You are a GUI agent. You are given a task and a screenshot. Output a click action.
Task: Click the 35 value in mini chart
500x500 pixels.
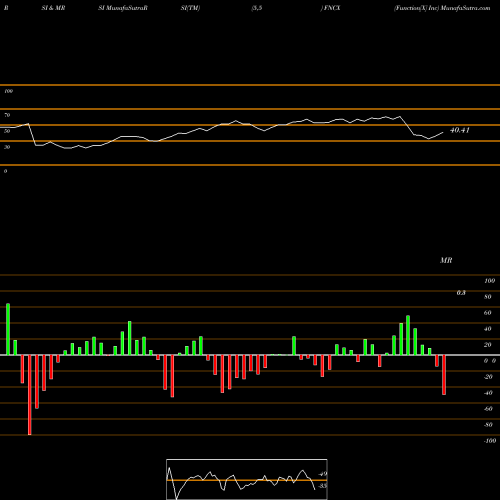tap(323, 486)
